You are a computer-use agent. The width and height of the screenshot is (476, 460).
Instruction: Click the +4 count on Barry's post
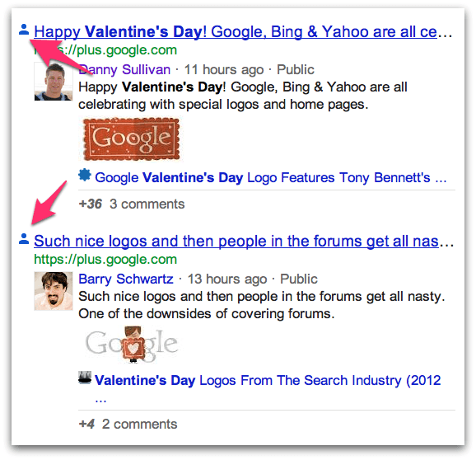pos(86,425)
